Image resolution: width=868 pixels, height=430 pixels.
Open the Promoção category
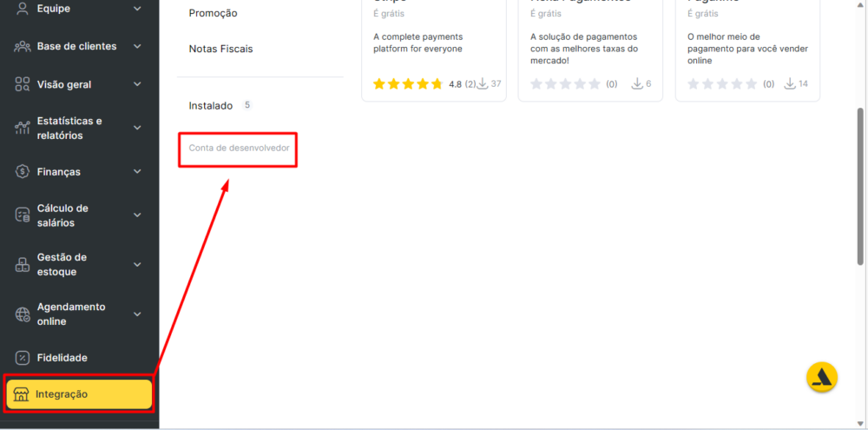(213, 13)
